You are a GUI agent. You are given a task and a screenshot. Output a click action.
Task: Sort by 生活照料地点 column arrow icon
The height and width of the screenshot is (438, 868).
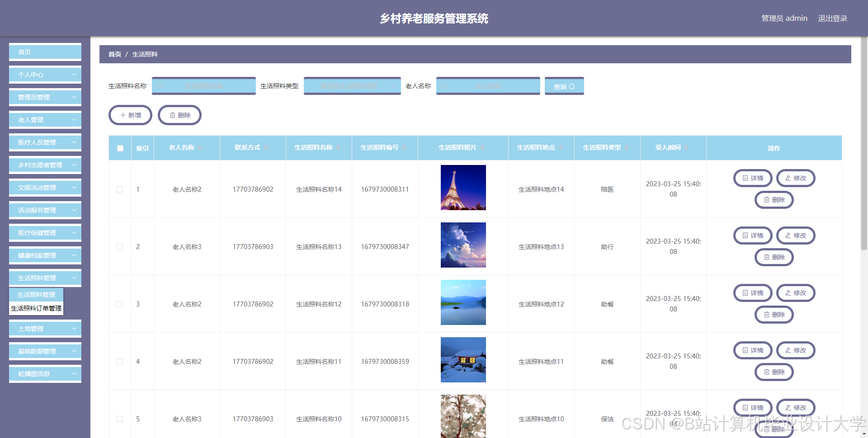coord(561,148)
